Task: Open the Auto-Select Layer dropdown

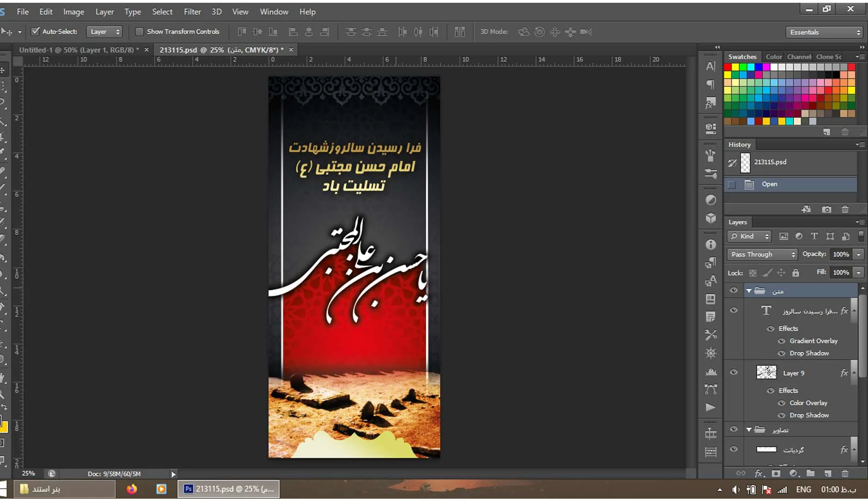Action: click(x=104, y=32)
